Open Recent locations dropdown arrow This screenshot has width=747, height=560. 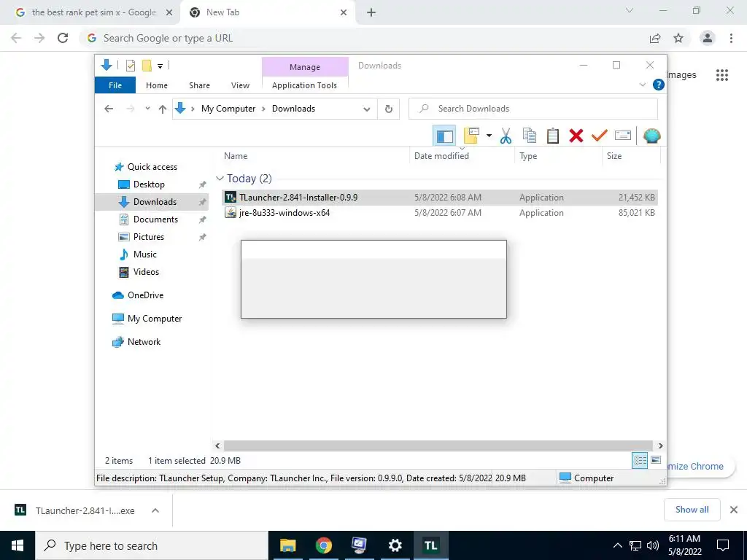click(x=147, y=109)
